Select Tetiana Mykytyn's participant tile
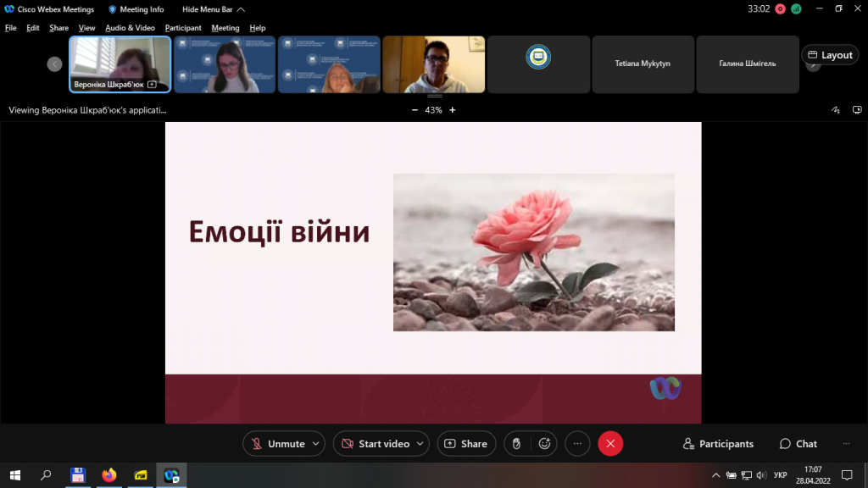 (643, 64)
